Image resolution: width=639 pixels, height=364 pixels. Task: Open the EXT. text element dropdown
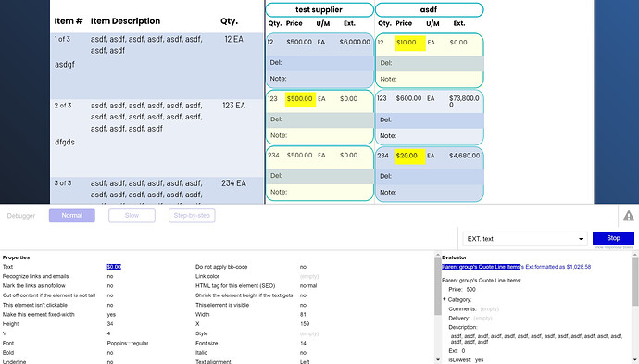point(525,239)
